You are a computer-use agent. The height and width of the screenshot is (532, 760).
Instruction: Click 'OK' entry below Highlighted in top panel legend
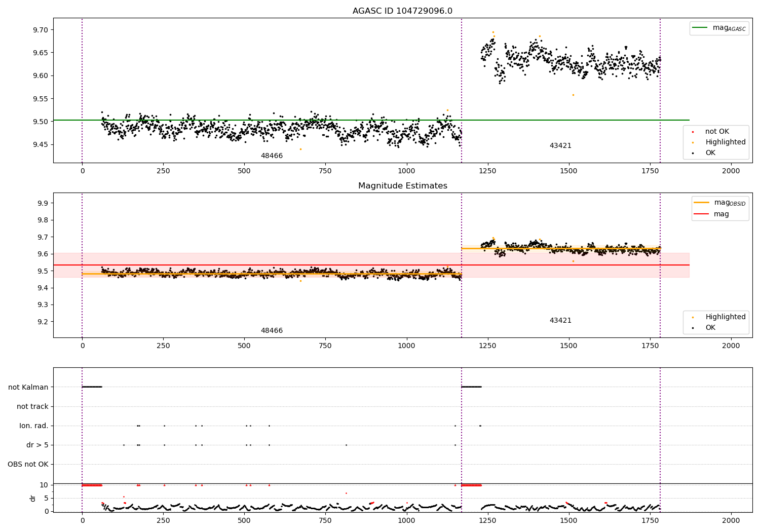click(710, 153)
